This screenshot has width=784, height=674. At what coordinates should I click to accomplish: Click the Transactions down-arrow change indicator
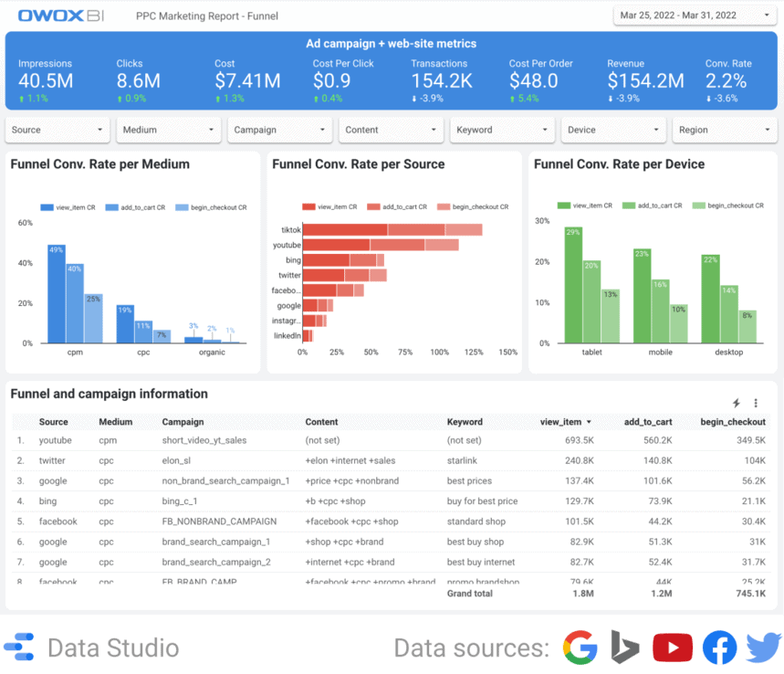click(x=414, y=99)
